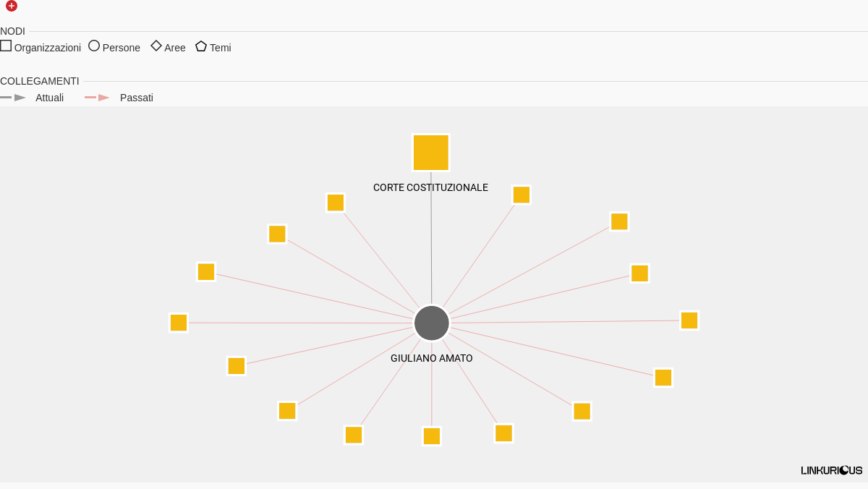Click the NODI section heading
The width and height of the screenshot is (868, 489).
coord(12,31)
